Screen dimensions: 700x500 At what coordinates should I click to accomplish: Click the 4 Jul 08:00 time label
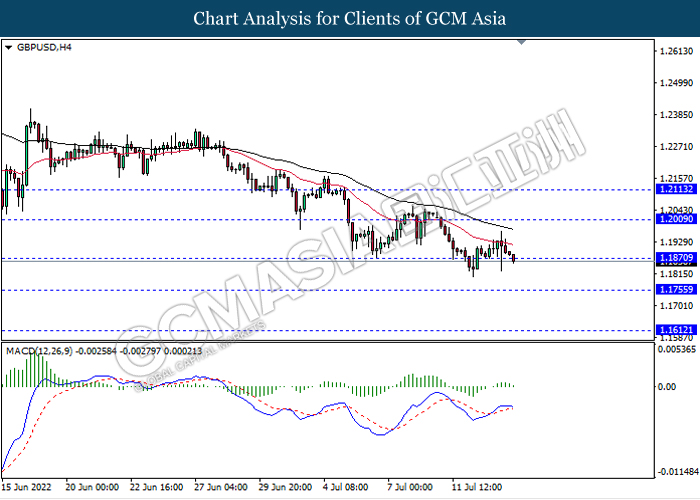346,487
